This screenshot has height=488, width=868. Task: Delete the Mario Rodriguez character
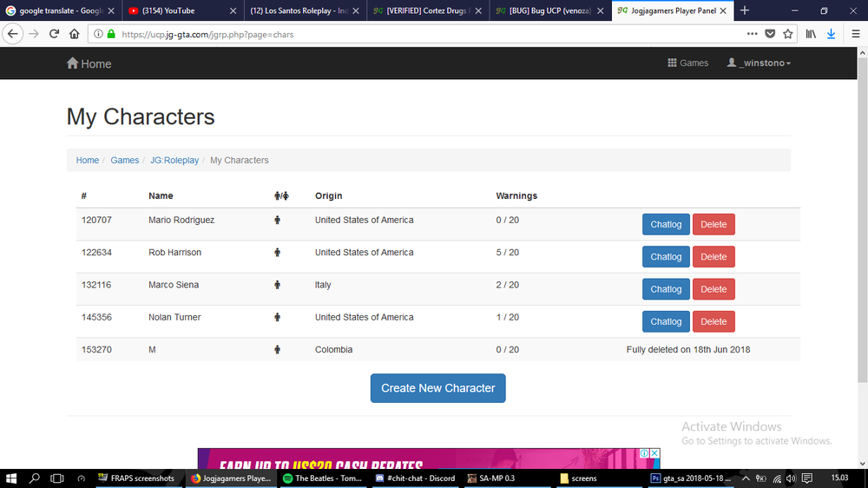pyautogui.click(x=713, y=224)
